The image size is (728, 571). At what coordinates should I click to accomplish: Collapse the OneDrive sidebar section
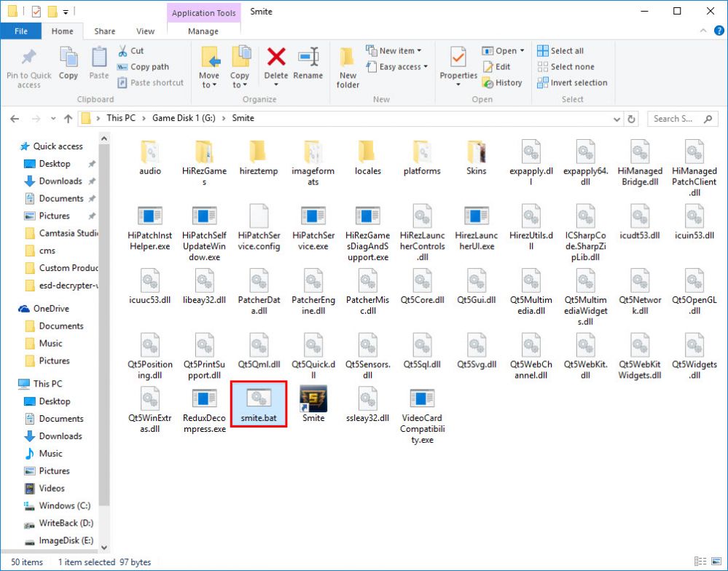(x=12, y=308)
